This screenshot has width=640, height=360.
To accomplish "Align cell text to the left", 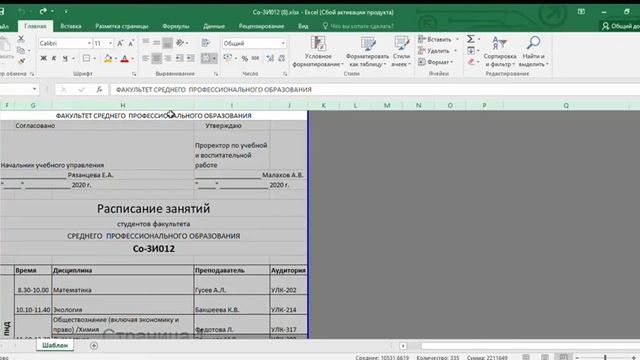I will (x=146, y=58).
